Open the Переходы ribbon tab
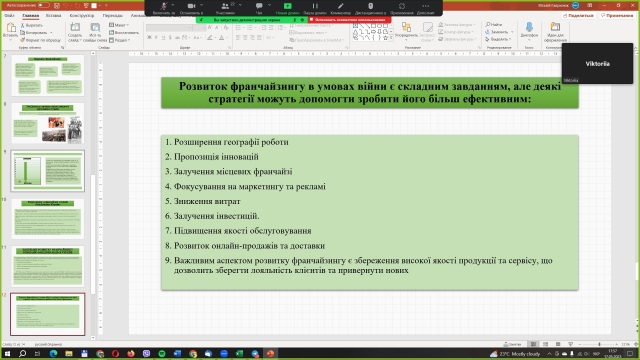Viewport: 640px width, 360px height. (112, 16)
